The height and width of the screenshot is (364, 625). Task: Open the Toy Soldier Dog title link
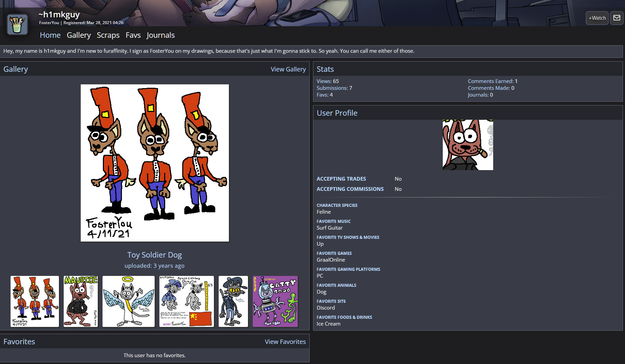(x=154, y=255)
